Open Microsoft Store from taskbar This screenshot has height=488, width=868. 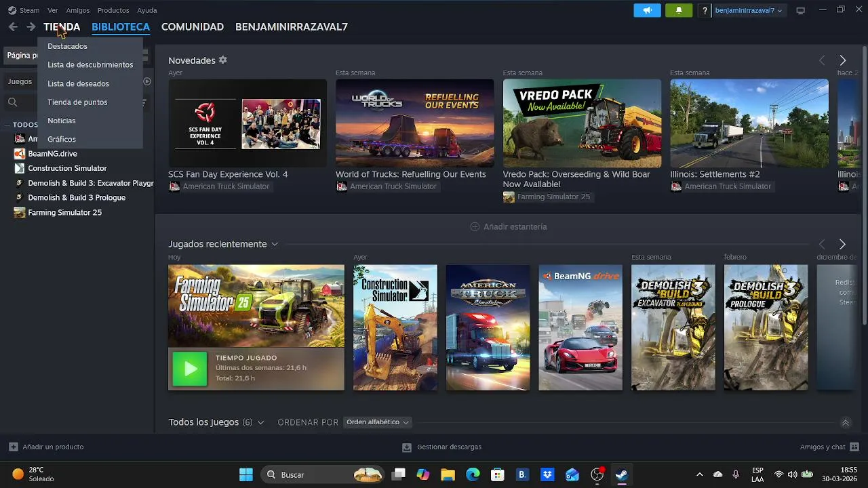[498, 474]
